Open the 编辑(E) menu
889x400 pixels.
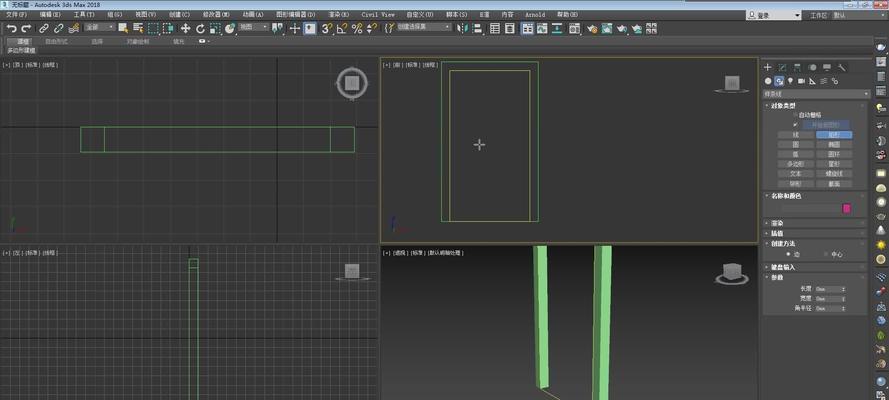coord(50,15)
